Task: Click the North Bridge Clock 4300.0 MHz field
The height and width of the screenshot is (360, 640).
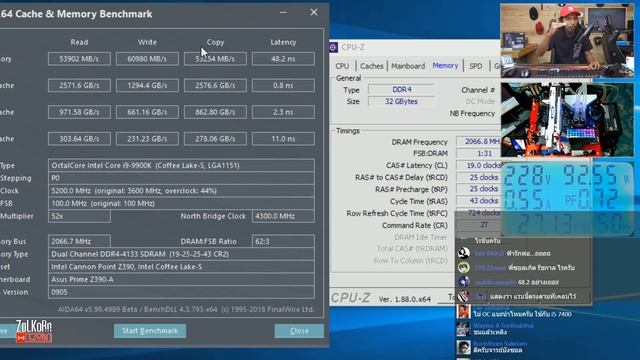Action: pyautogui.click(x=283, y=216)
